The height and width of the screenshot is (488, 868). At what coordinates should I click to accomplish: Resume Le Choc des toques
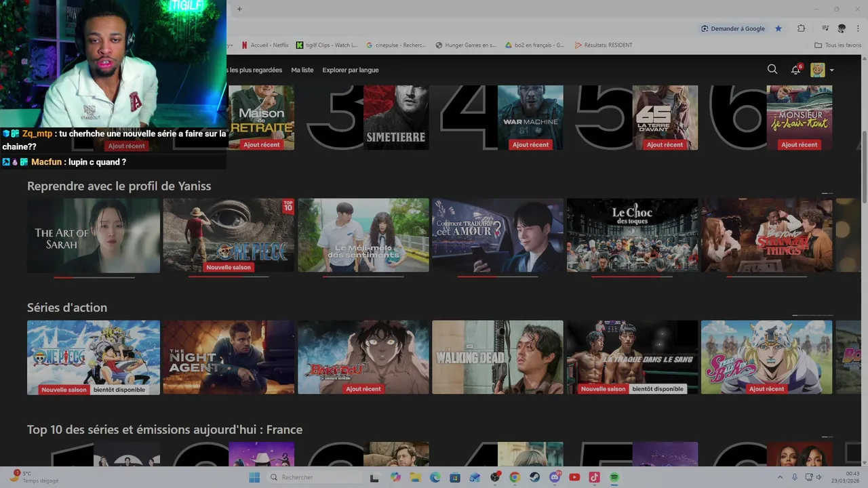[x=633, y=235]
